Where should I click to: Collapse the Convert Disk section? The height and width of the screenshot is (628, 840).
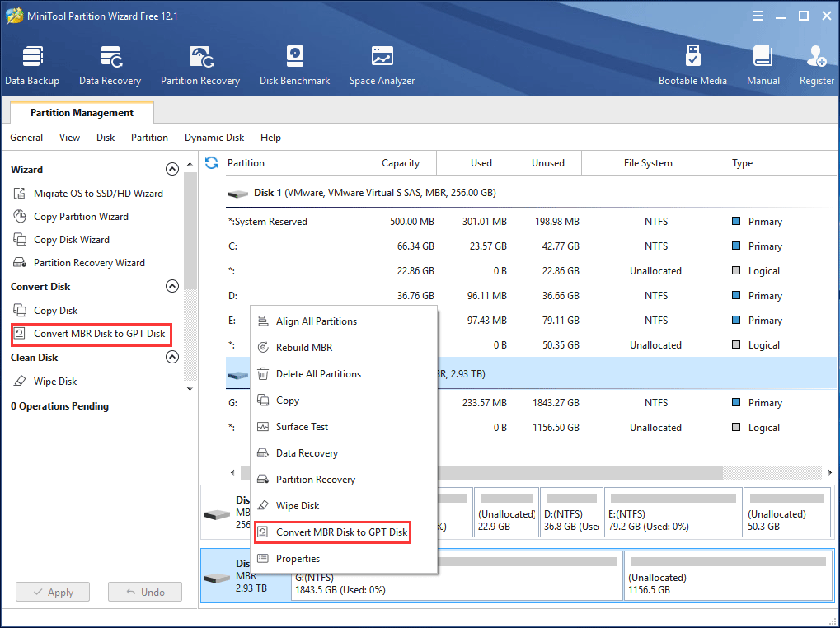(x=172, y=286)
